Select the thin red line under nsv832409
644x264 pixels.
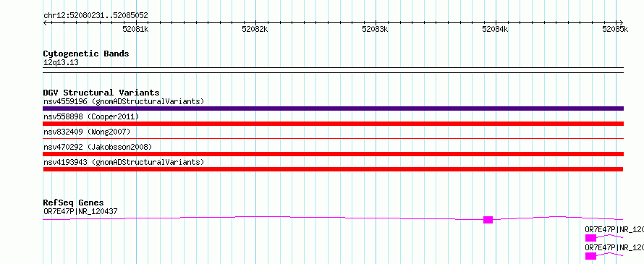tap(333, 139)
